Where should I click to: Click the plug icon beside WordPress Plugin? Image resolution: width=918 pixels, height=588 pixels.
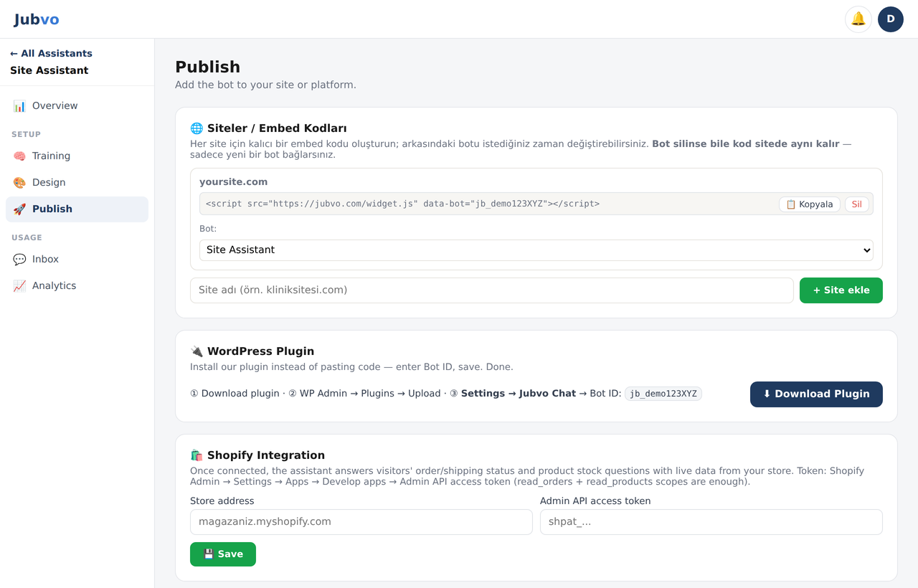coord(197,351)
